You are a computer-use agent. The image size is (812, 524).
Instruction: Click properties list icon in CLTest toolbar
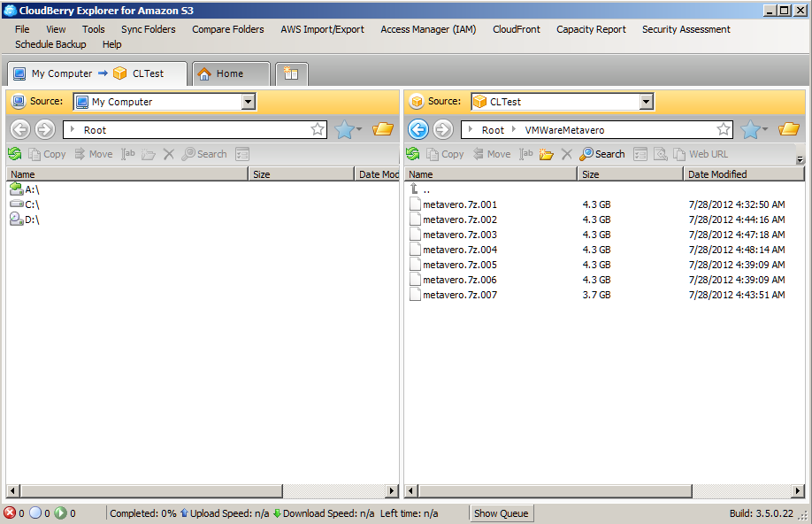click(640, 154)
